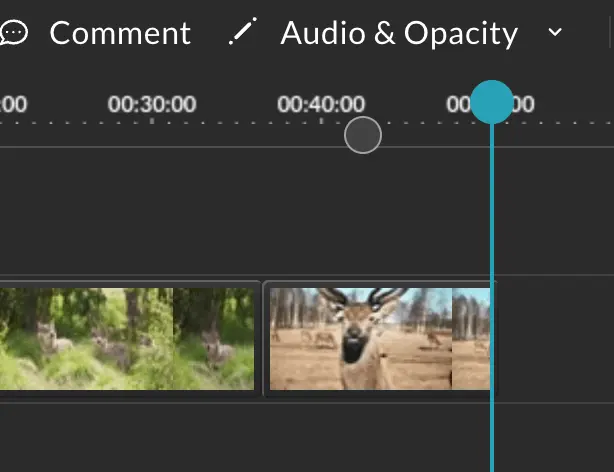Select the wolves in forest clip thumbnail
Screen dimensions: 614x472
coord(126,339)
